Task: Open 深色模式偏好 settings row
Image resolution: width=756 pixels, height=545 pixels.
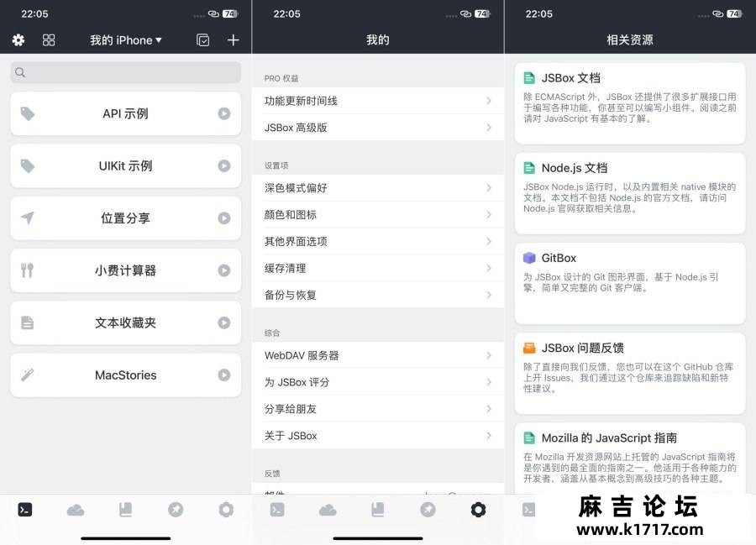Action: [x=378, y=188]
